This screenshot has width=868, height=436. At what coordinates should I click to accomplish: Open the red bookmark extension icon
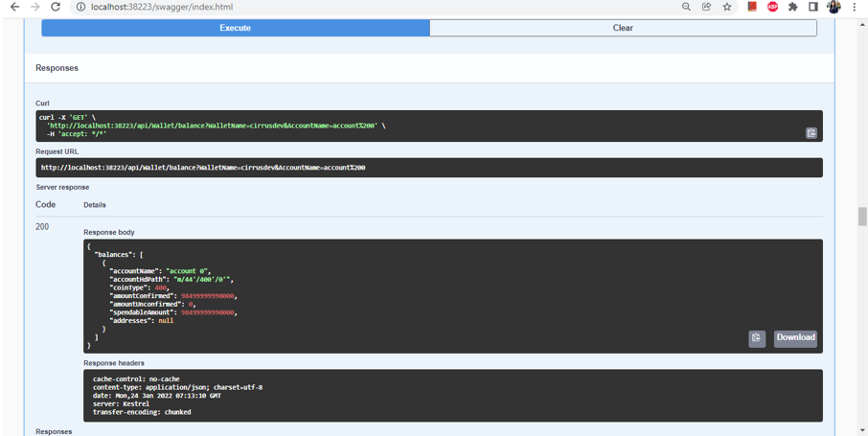752,7
